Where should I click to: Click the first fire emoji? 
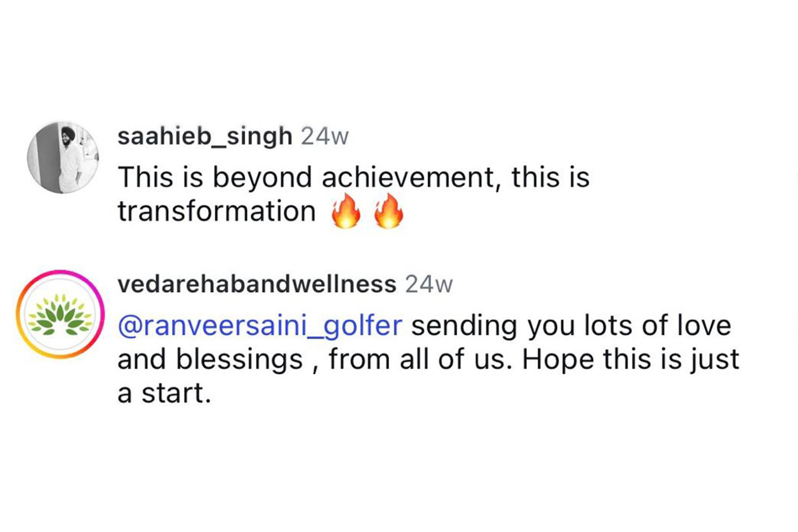(346, 211)
